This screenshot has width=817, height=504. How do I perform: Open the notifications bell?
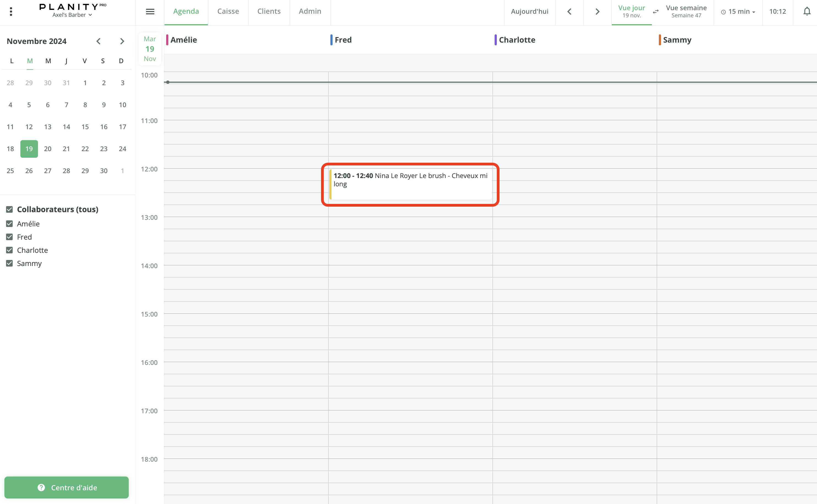click(x=807, y=12)
